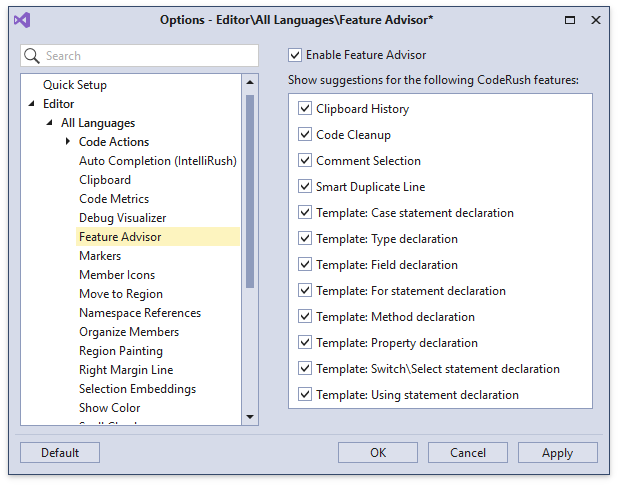Click the Default button
Screen dimensions: 618x485
click(60, 453)
